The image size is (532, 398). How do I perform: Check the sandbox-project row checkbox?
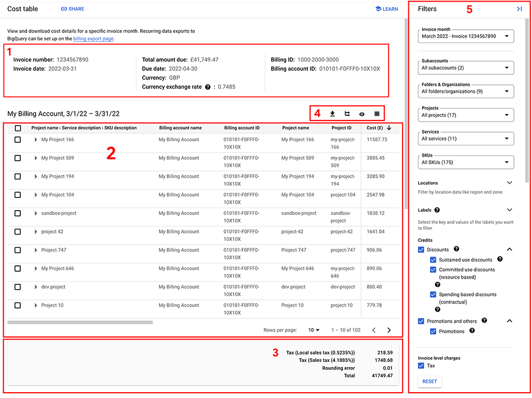[18, 213]
